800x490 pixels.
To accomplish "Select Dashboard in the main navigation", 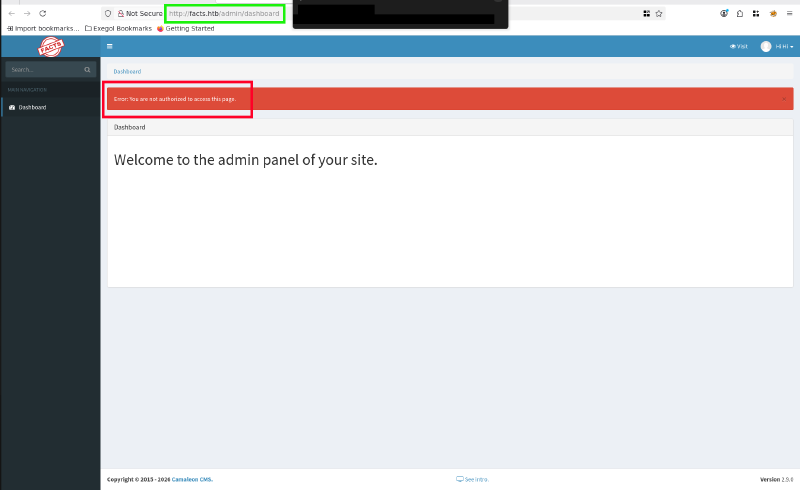I will point(32,107).
